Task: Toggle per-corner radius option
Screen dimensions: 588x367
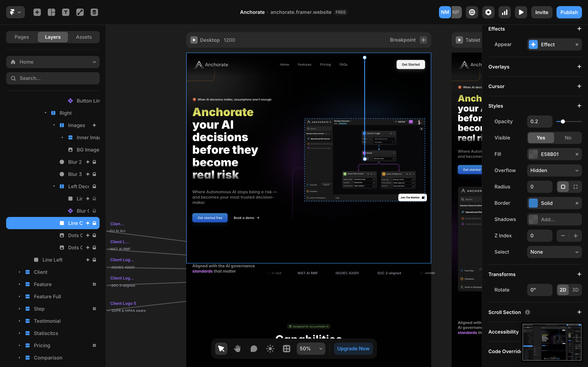Action: click(575, 187)
